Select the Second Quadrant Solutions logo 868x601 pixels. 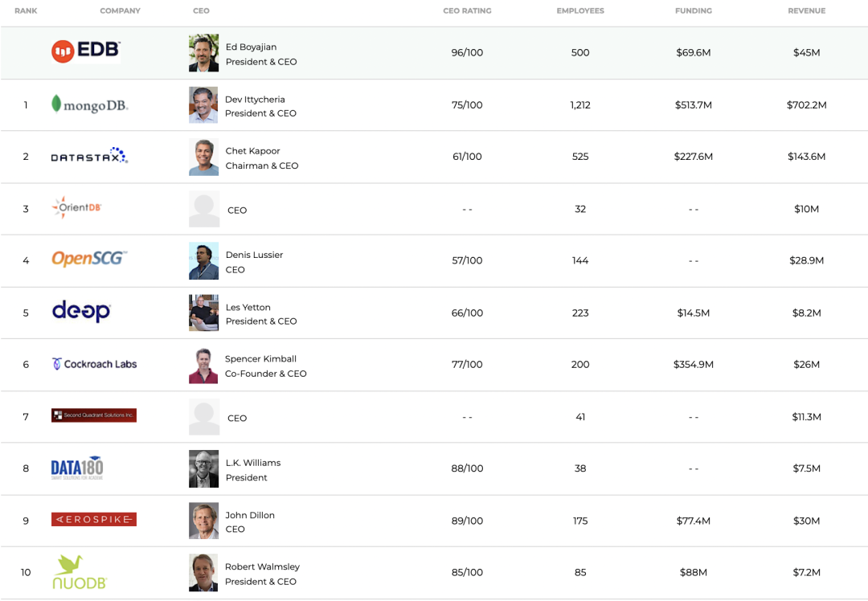(93, 415)
